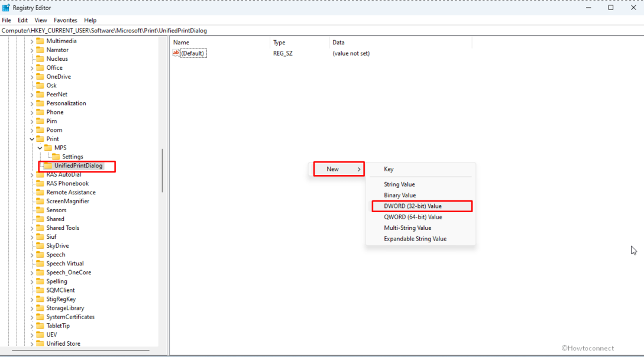Collapse the Print key
Image resolution: width=644 pixels, height=357 pixels.
[33, 138]
